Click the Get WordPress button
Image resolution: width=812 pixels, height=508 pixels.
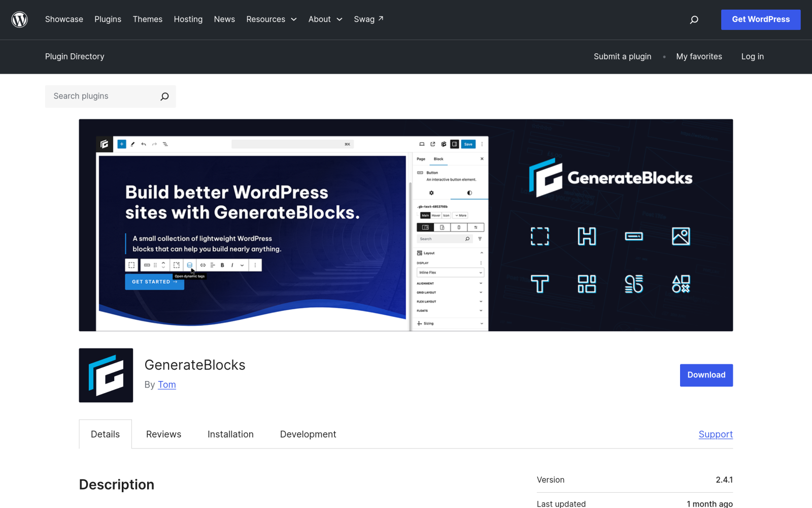pyautogui.click(x=761, y=19)
